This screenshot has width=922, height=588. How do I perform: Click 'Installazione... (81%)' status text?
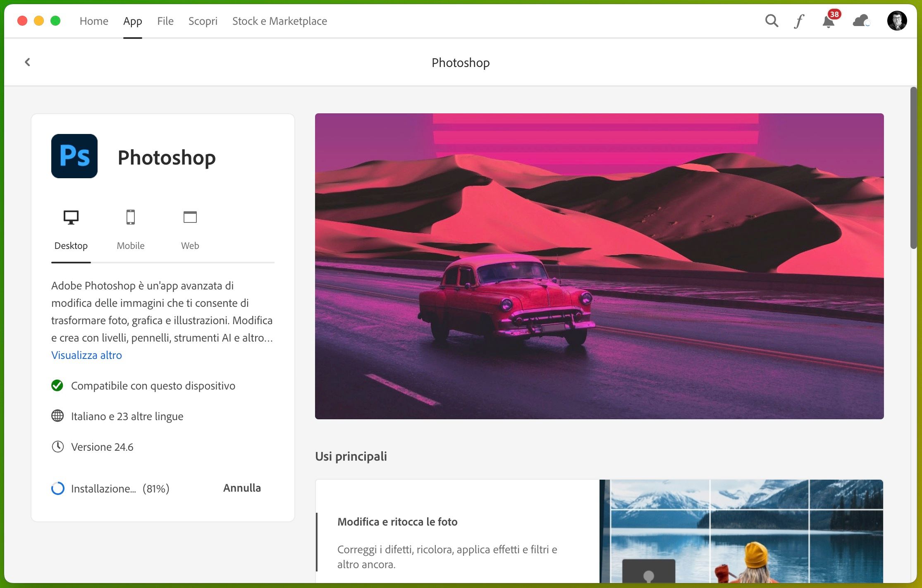[x=120, y=489]
